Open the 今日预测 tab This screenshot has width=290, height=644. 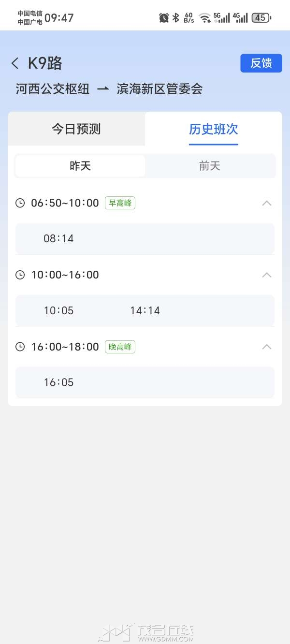click(x=76, y=129)
